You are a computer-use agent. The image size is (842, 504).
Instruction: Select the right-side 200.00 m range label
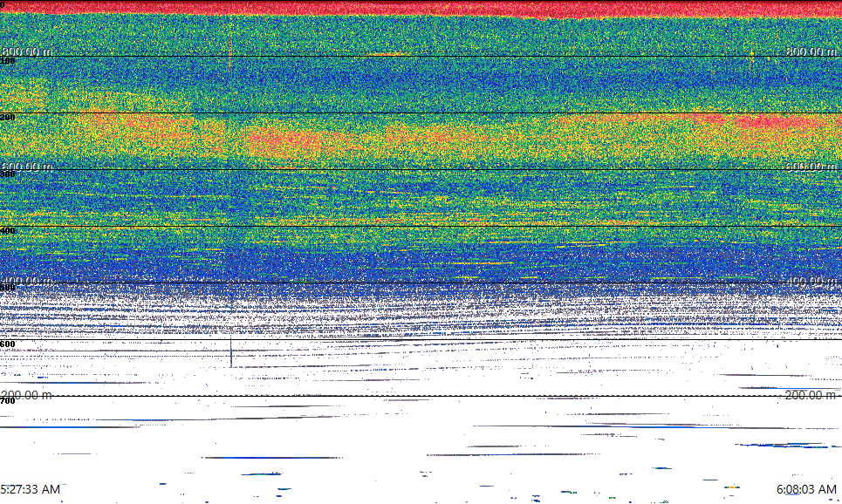click(811, 395)
